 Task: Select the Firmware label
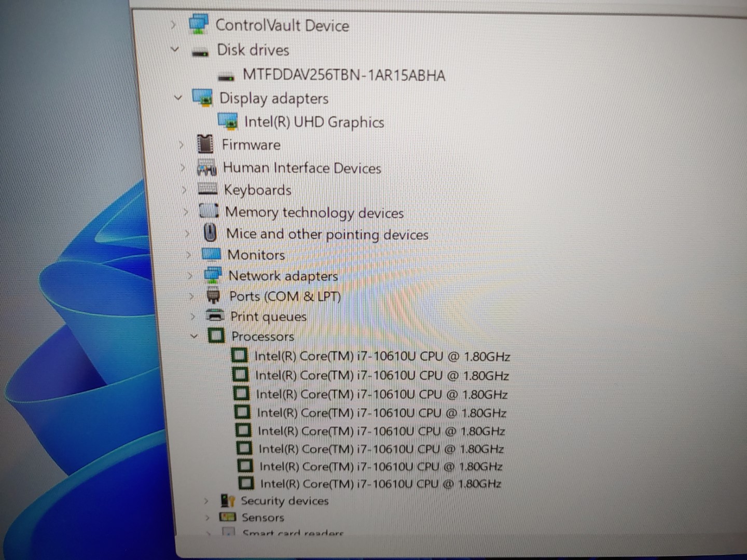(x=251, y=145)
